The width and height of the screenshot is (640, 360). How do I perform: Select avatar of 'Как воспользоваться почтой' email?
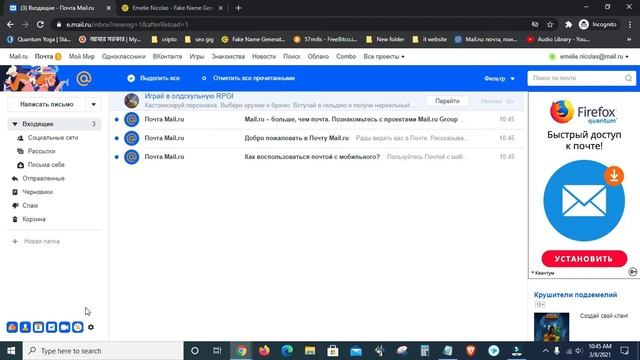pos(131,157)
